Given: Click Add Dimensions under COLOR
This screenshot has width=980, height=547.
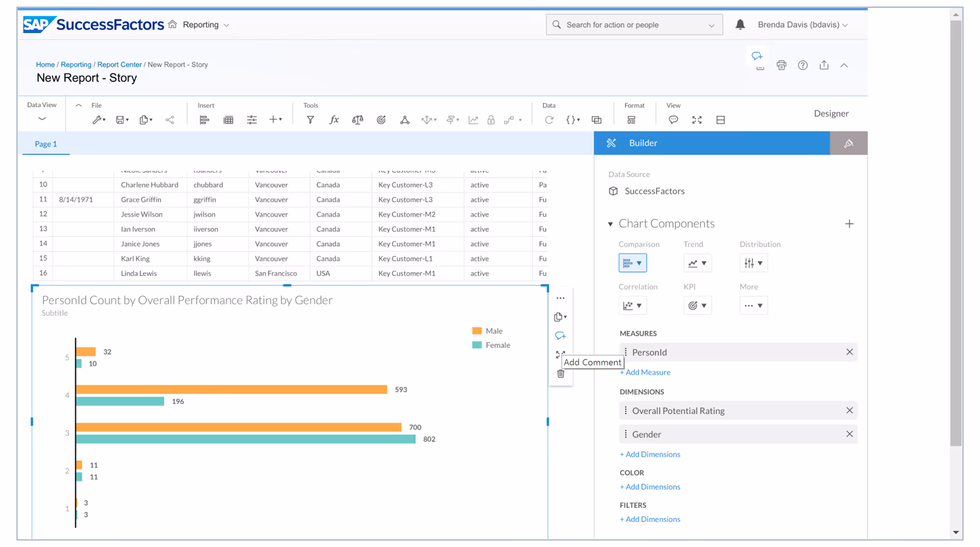Looking at the screenshot, I should (x=650, y=487).
